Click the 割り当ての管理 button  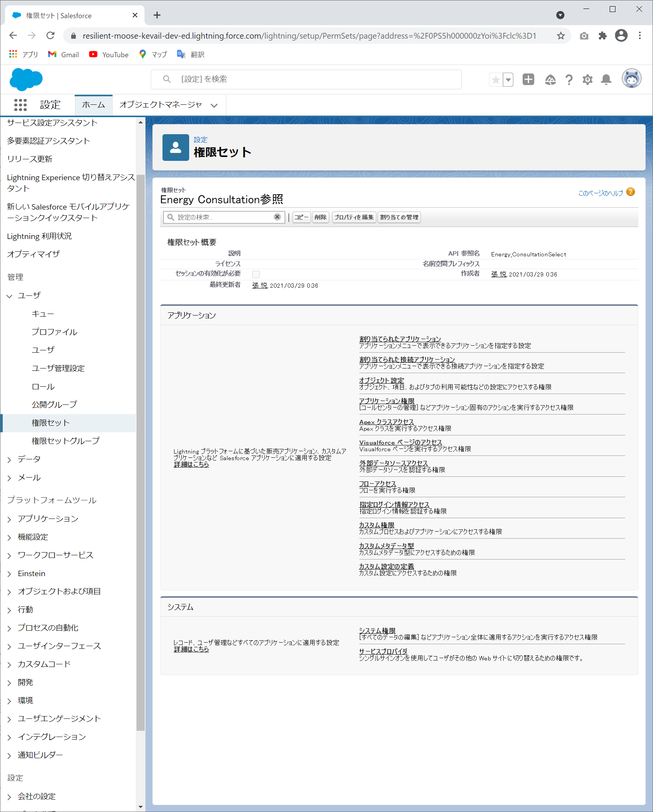pos(399,217)
